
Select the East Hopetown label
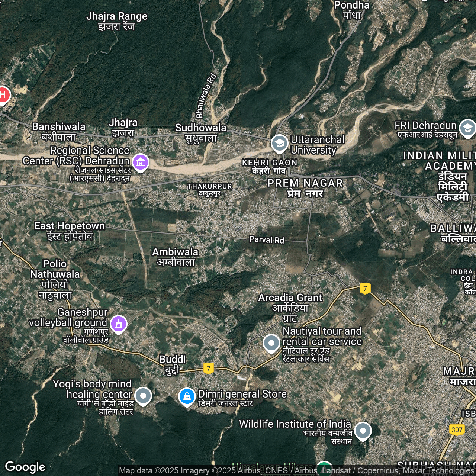[70, 231]
